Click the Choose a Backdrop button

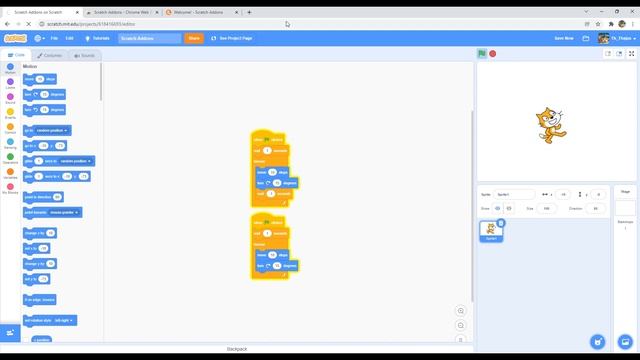coord(625,342)
